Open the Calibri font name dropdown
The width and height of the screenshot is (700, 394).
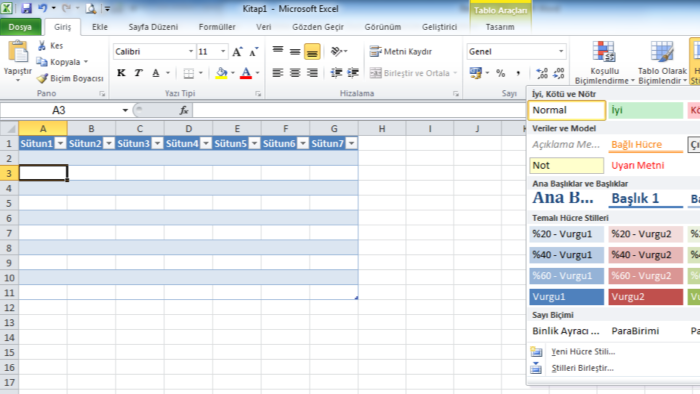(x=191, y=51)
